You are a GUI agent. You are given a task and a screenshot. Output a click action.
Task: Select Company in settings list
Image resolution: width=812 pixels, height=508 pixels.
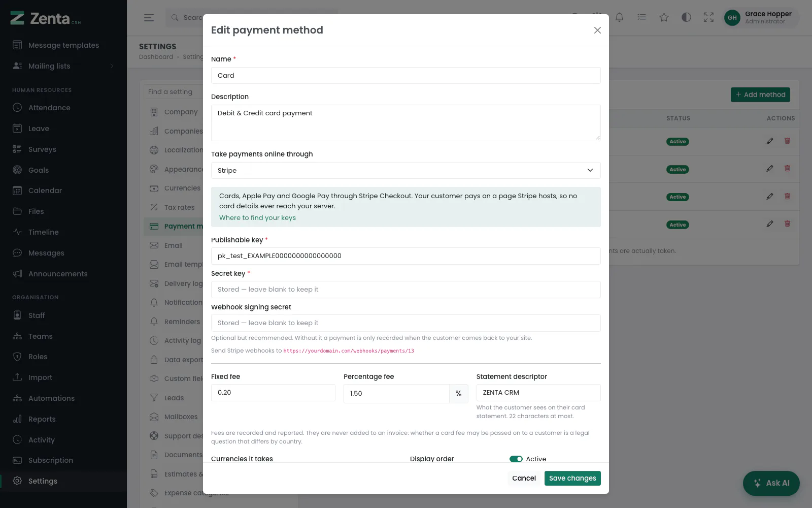click(174, 112)
